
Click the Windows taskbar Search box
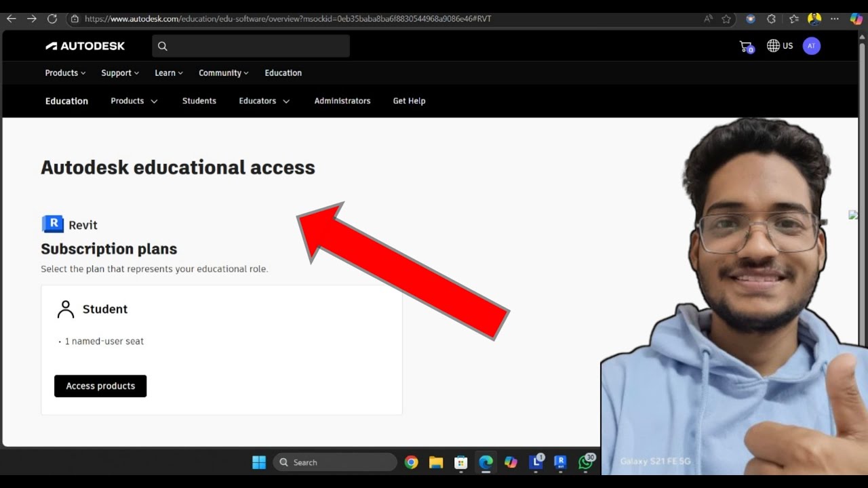pyautogui.click(x=335, y=462)
